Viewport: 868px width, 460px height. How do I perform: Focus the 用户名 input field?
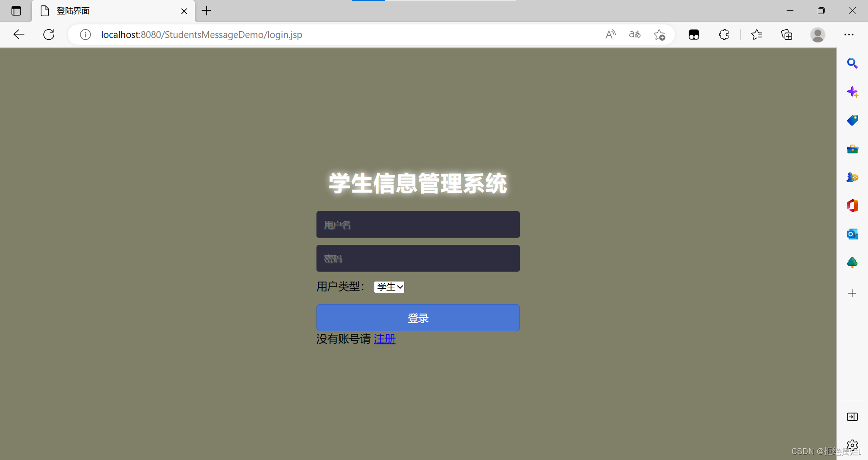[x=418, y=225]
